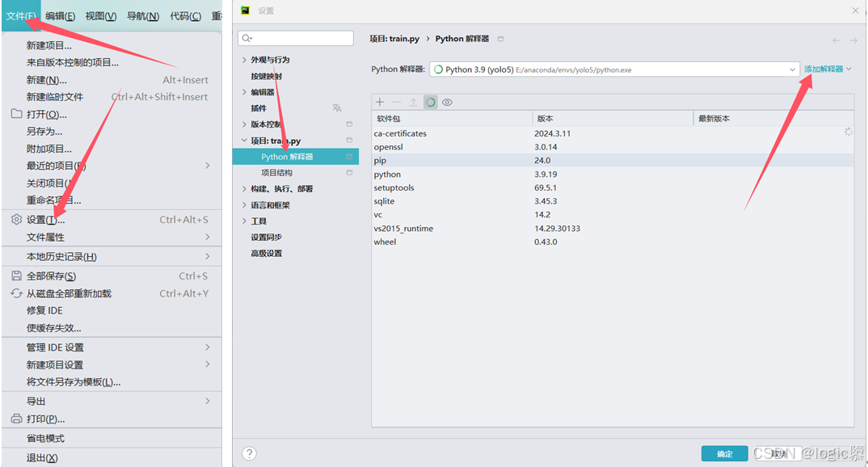Select Python 解释器 in settings tree

pos(296,157)
